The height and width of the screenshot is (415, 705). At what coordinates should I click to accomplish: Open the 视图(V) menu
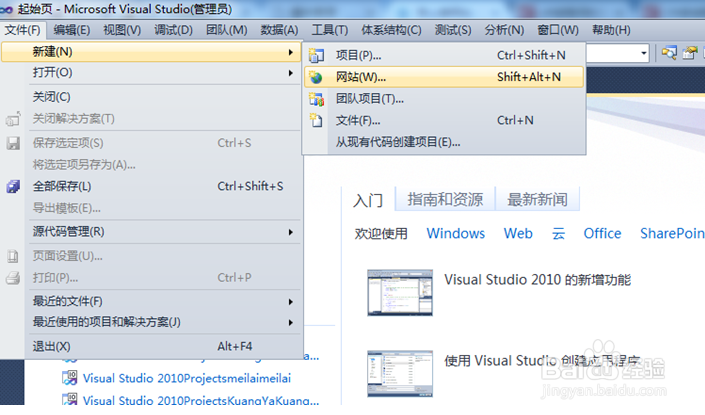(122, 30)
